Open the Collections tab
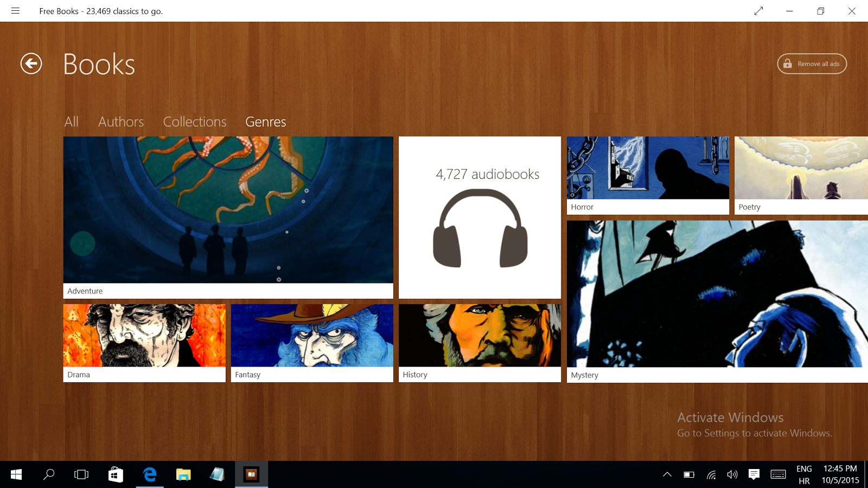The image size is (868, 488). [195, 122]
